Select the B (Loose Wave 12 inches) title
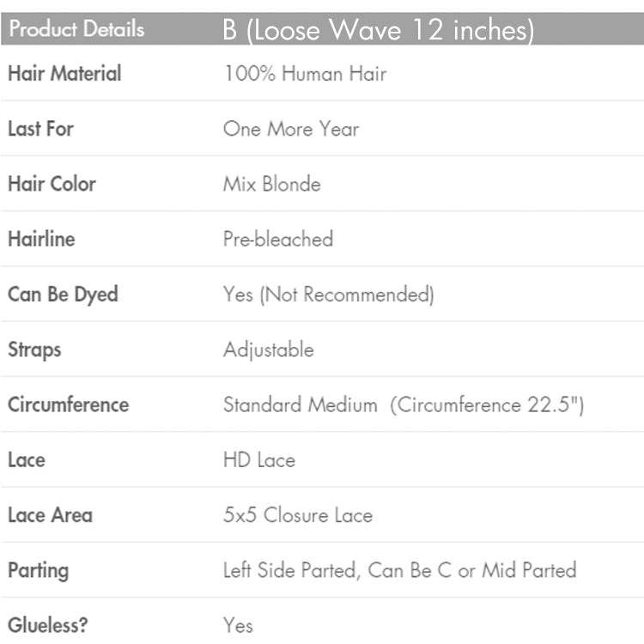The width and height of the screenshot is (644, 644). click(x=379, y=30)
